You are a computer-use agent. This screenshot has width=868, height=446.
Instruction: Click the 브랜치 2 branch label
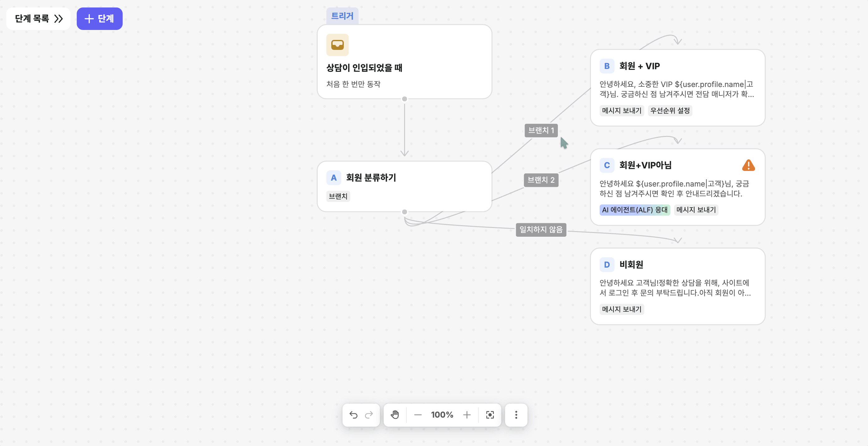(541, 180)
